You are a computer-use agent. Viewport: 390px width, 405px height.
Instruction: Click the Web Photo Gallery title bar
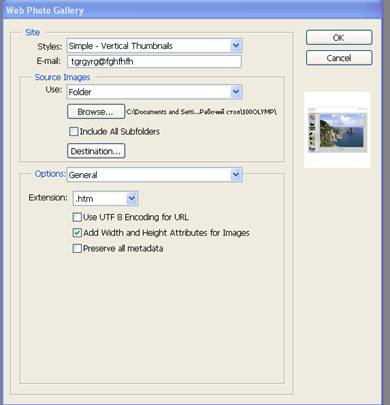click(x=192, y=10)
